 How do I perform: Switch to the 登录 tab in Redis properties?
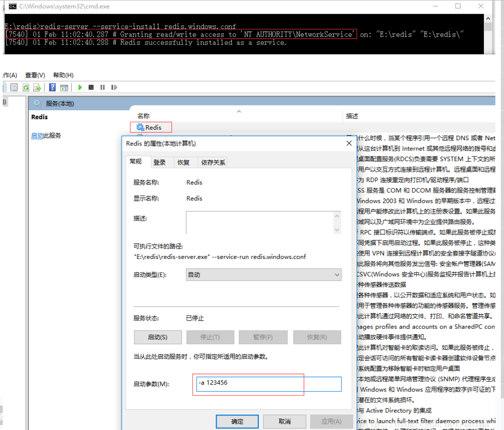[x=159, y=162]
